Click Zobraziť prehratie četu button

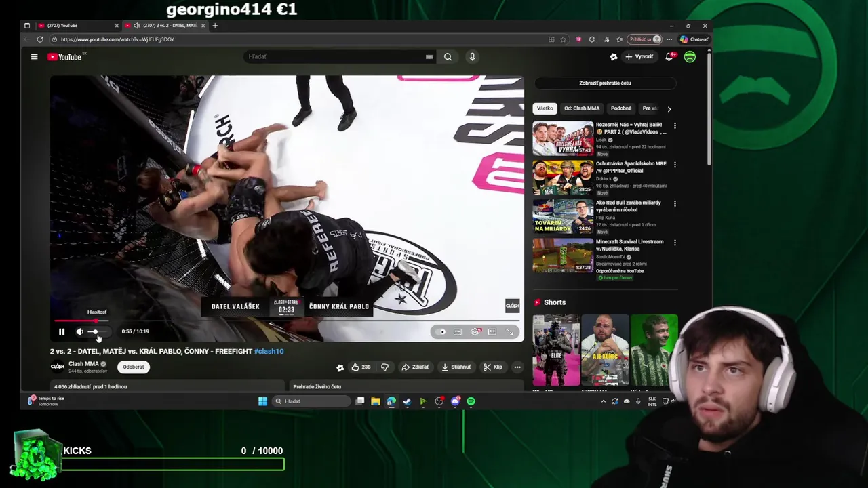(605, 83)
